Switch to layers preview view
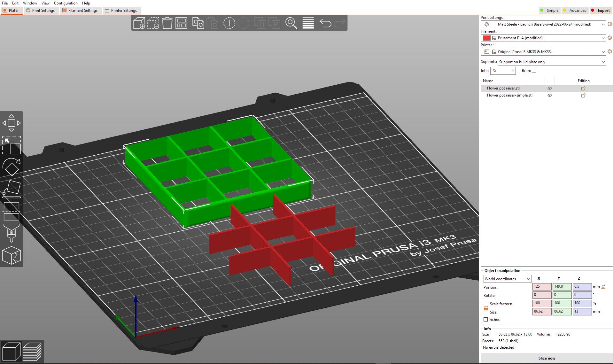This screenshot has height=364, width=613. click(x=32, y=352)
